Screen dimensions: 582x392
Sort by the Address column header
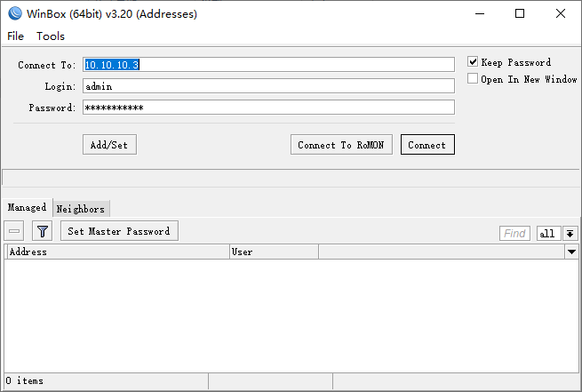(x=118, y=252)
